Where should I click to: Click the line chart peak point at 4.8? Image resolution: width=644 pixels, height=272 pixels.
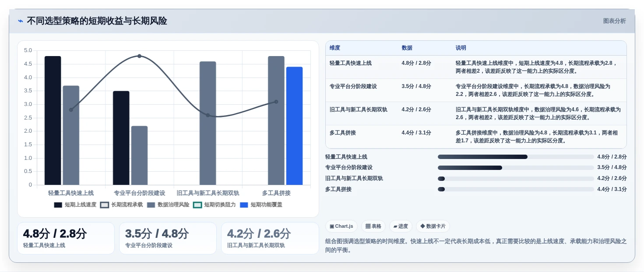coord(139,56)
